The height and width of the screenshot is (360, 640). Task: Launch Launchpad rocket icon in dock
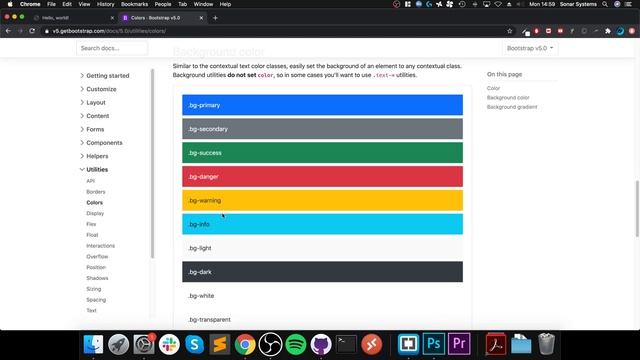118,344
